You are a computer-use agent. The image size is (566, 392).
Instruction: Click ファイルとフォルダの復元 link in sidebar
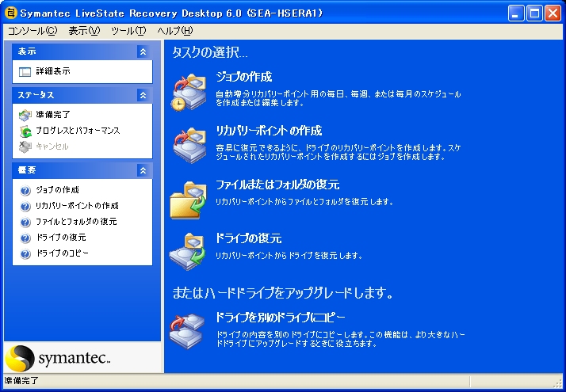click(76, 222)
